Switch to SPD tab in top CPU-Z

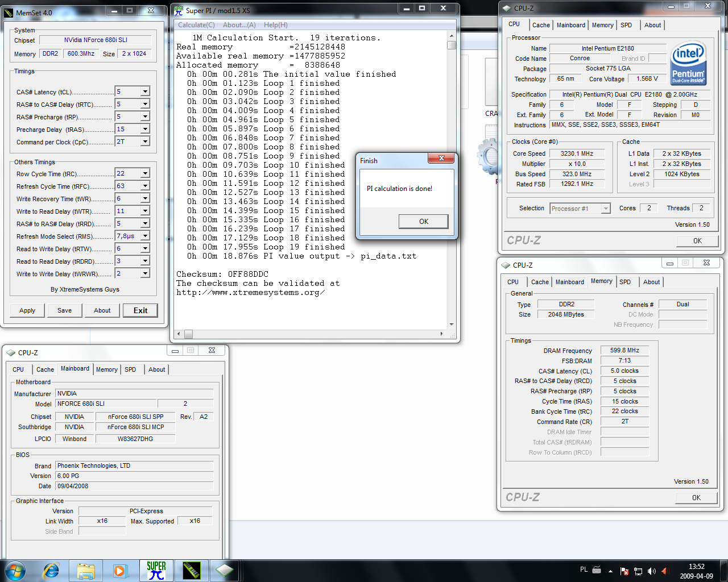tap(626, 25)
